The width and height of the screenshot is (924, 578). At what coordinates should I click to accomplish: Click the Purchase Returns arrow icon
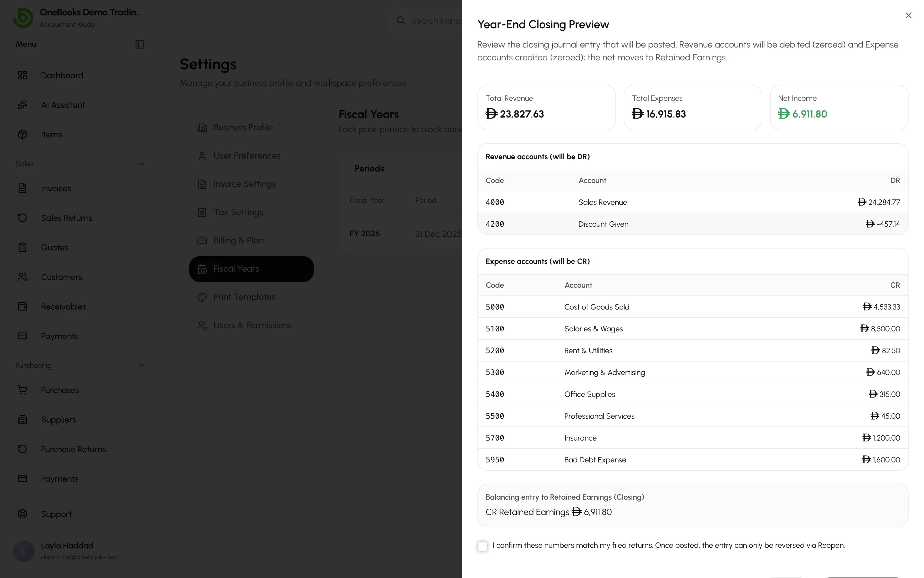click(22, 449)
